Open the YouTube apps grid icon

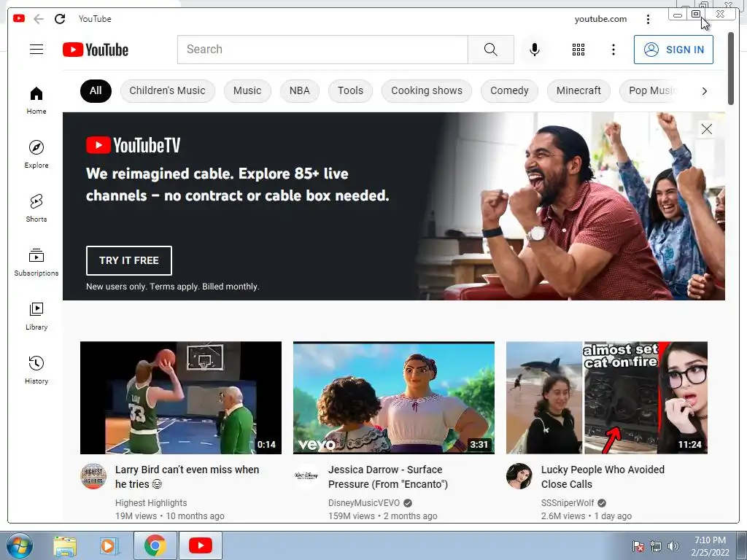[x=578, y=50]
